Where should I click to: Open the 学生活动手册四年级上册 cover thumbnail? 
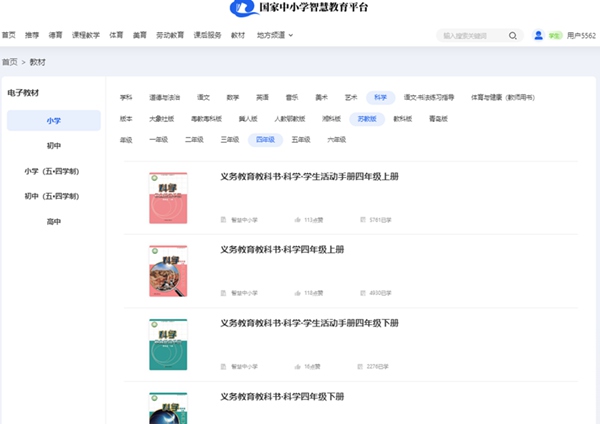(x=168, y=198)
